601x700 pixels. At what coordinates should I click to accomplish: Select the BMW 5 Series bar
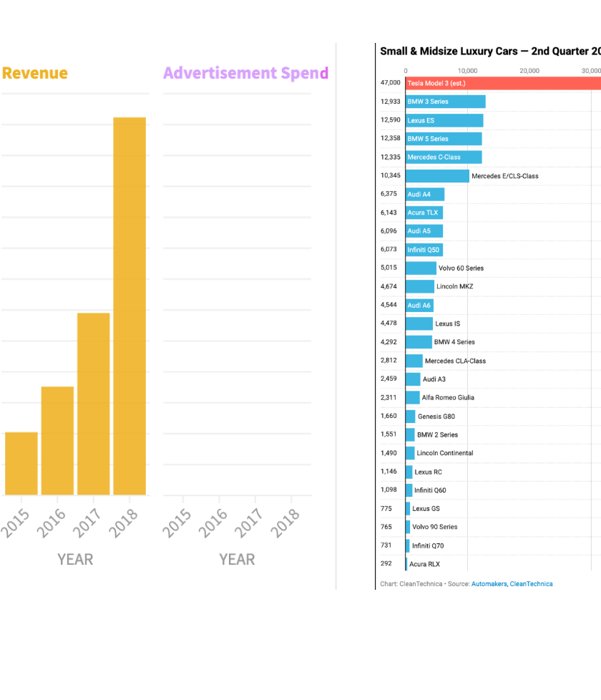tap(444, 139)
